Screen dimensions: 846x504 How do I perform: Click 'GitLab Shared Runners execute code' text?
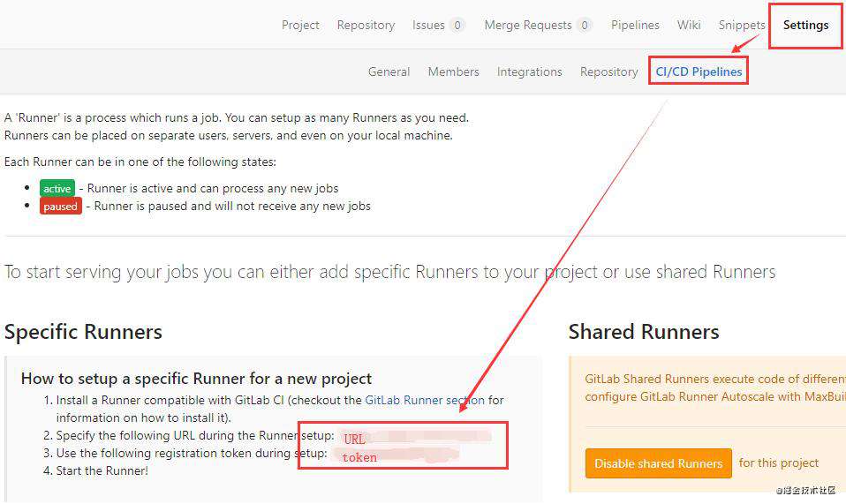pos(715,379)
